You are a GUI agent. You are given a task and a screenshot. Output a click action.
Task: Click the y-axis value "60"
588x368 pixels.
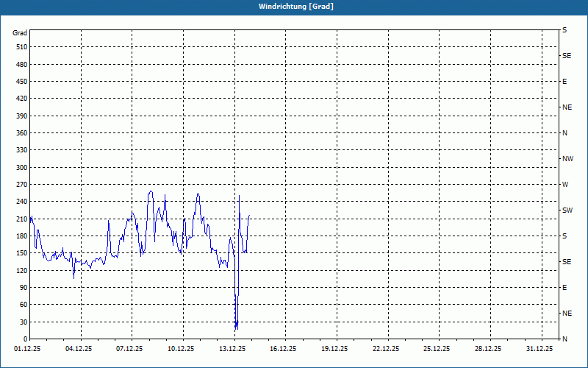point(24,305)
